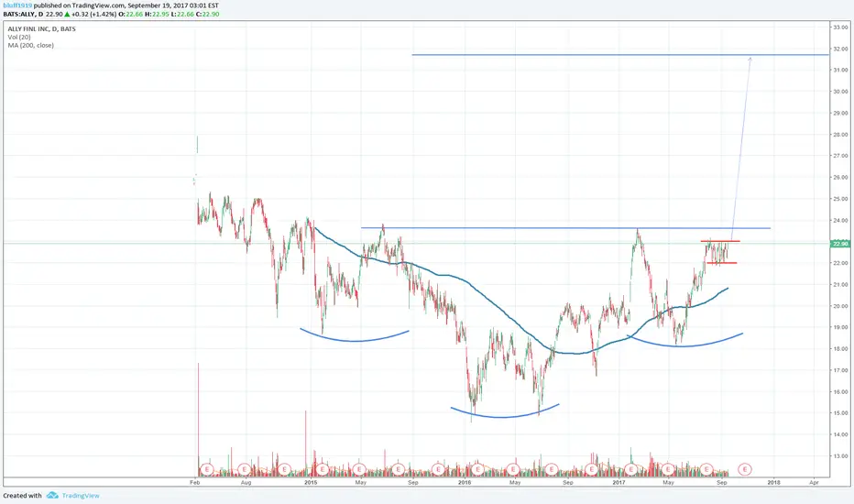This screenshot has width=854, height=504.
Task: Click the +0.32 (+1.42%) price change text
Action: [93, 14]
